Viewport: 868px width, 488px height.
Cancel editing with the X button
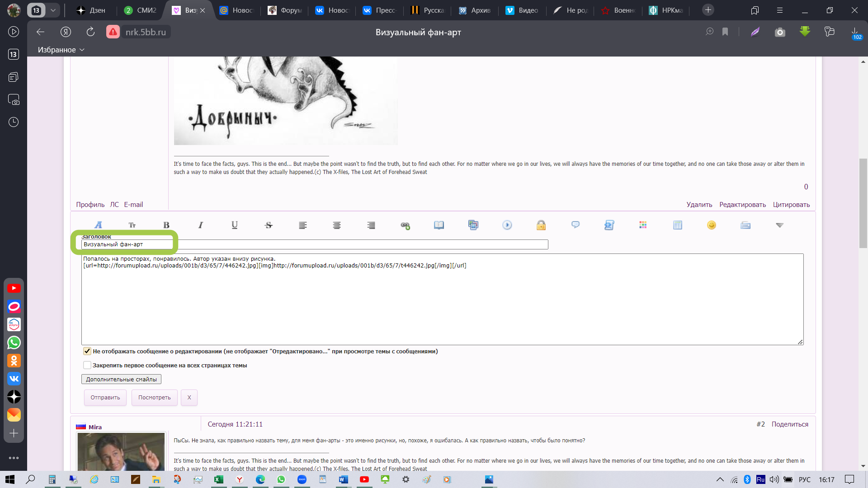tap(189, 398)
